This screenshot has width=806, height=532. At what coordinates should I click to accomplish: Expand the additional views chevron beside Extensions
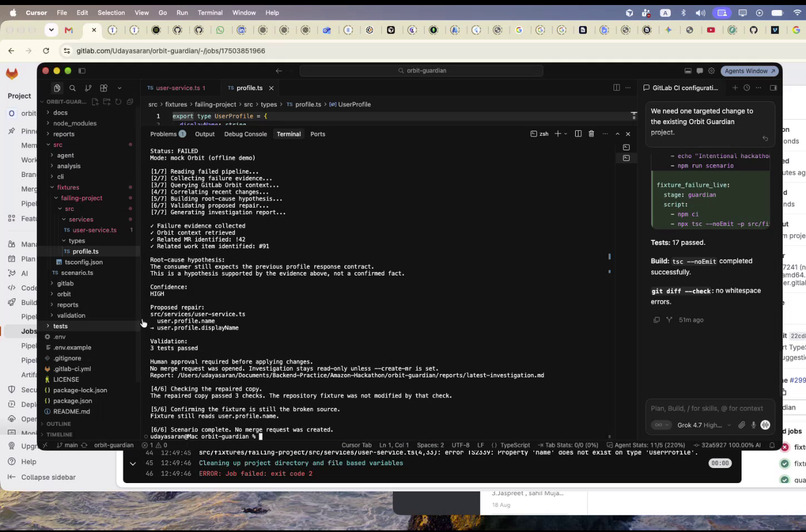(119, 88)
